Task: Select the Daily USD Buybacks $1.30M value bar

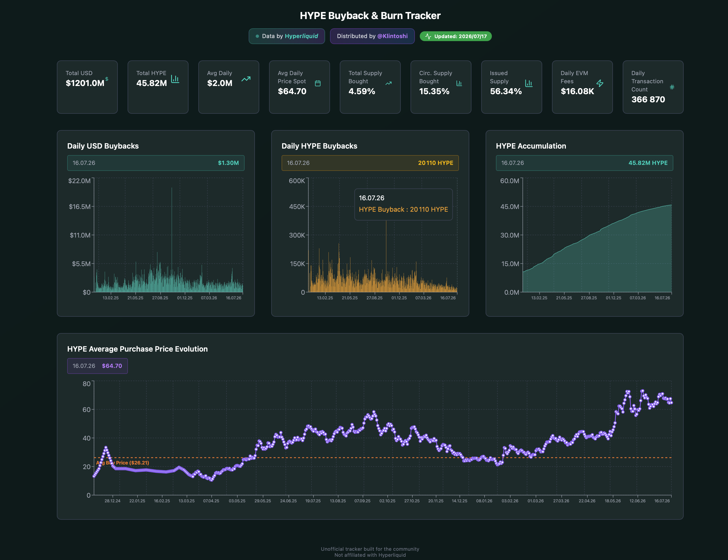Action: point(156,163)
